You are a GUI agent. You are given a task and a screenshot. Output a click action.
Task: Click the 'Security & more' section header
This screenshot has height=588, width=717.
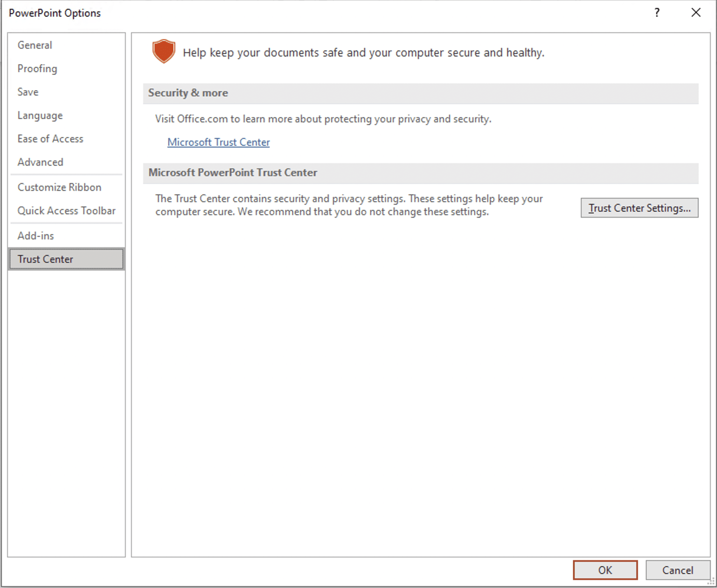coord(420,93)
